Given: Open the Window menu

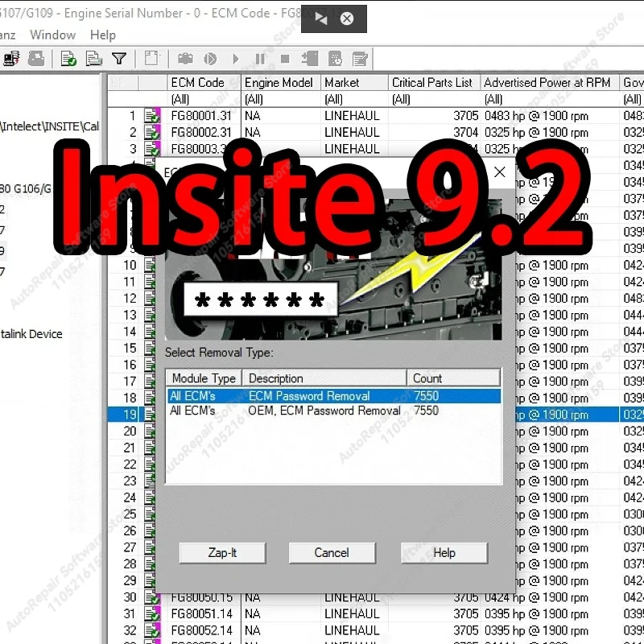Looking at the screenshot, I should click(52, 35).
